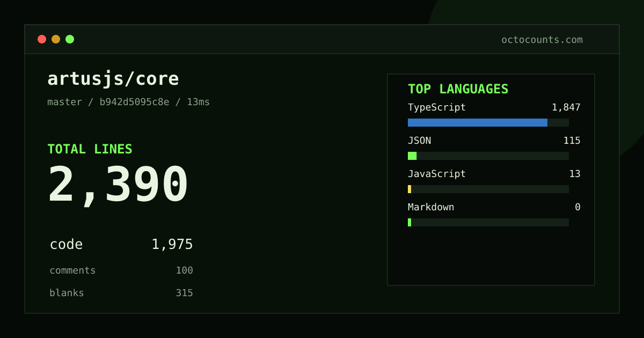Click the JSON language label
Screen dimensions: 644x338
(420, 141)
